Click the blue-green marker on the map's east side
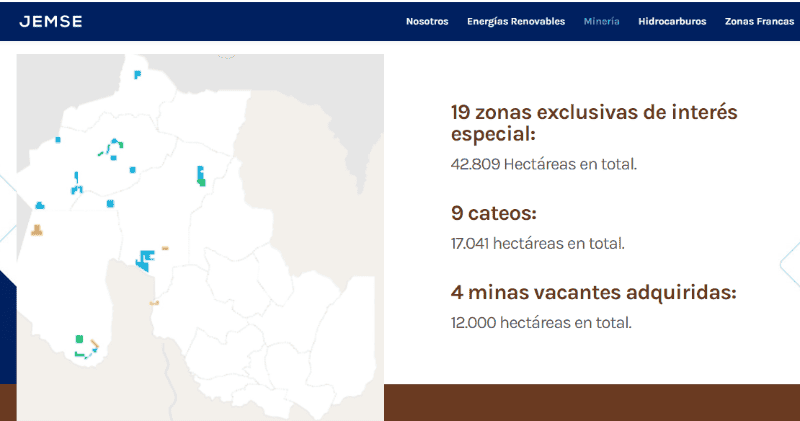Screen dimensions: 800x421 (x=201, y=177)
